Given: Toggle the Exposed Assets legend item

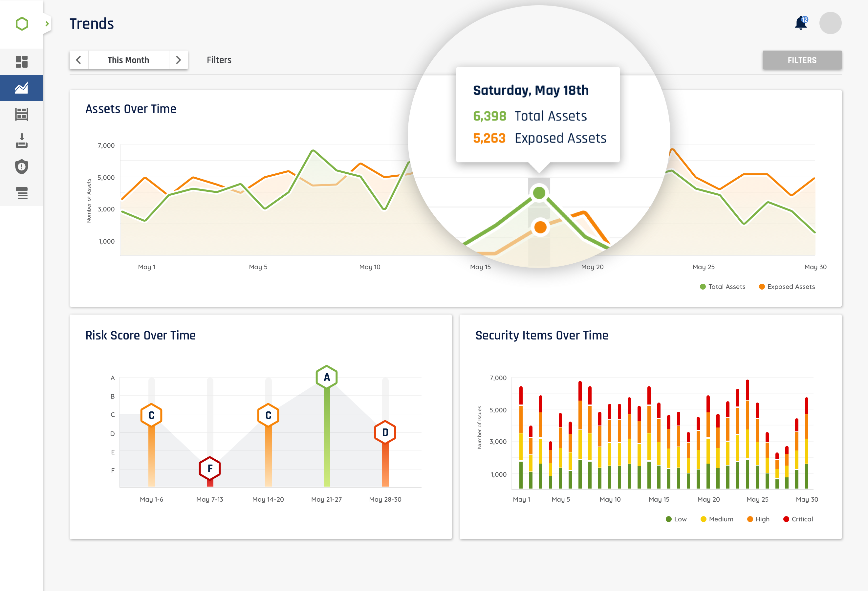Looking at the screenshot, I should click(787, 287).
